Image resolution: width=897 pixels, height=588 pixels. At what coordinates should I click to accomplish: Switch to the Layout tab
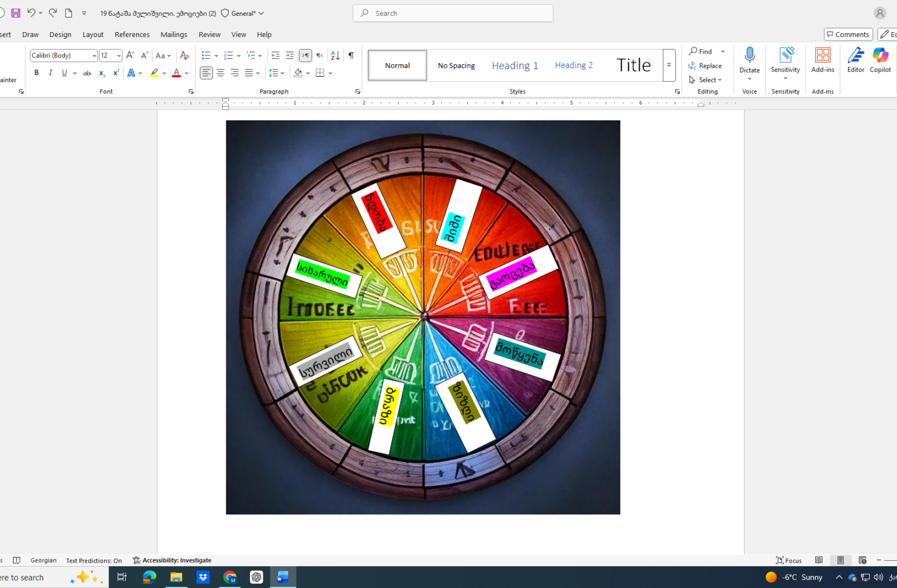pyautogui.click(x=93, y=34)
